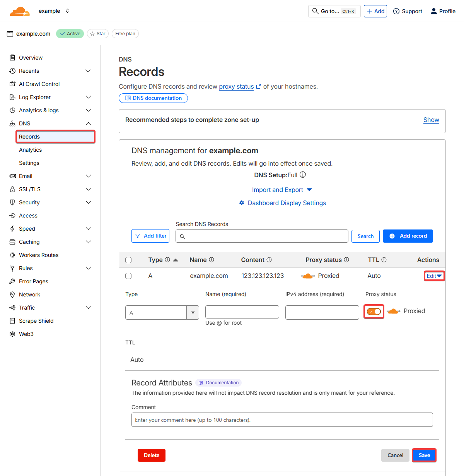Open the DNS Analytics sidebar item
Image resolution: width=464 pixels, height=476 pixels.
coord(31,150)
